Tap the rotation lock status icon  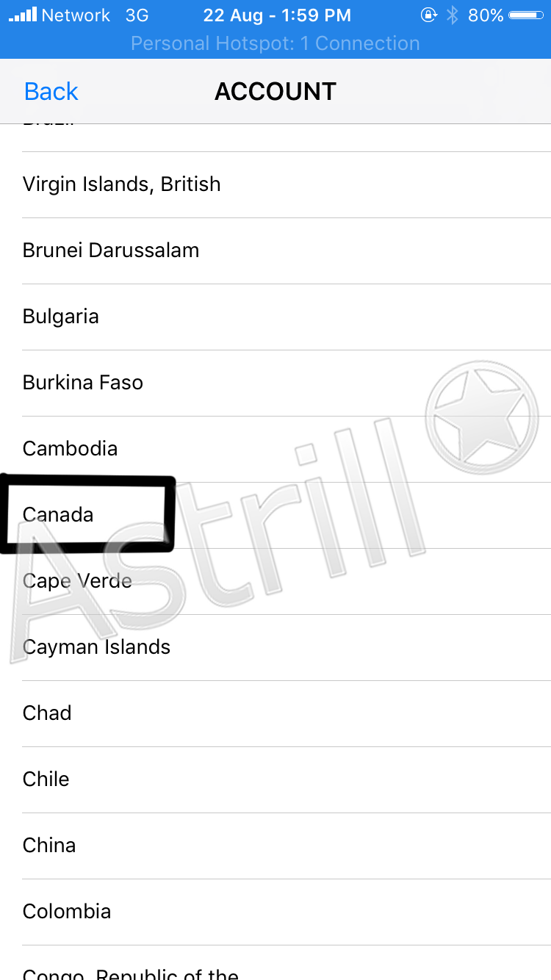click(x=428, y=15)
